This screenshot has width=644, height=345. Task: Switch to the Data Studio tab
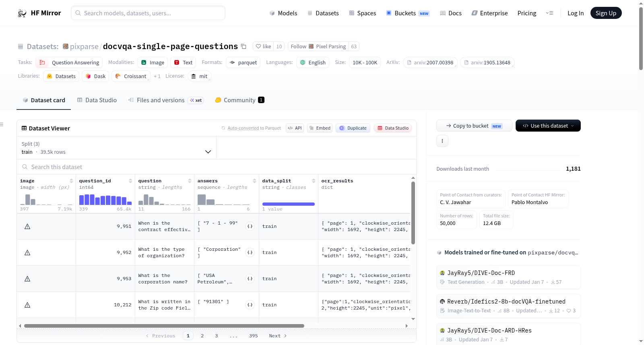coord(97,100)
